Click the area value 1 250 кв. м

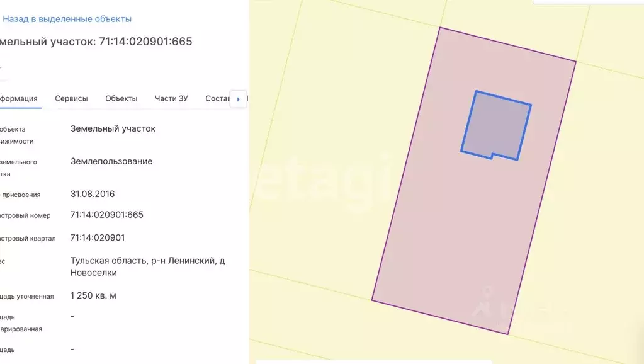(x=93, y=295)
